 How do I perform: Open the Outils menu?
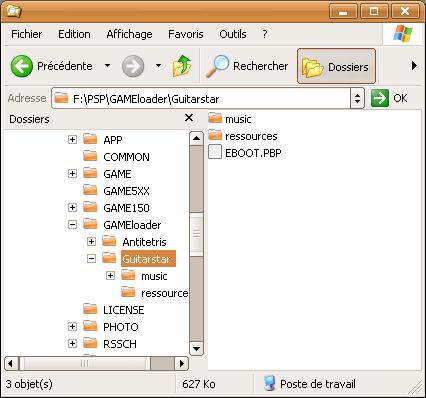233,34
